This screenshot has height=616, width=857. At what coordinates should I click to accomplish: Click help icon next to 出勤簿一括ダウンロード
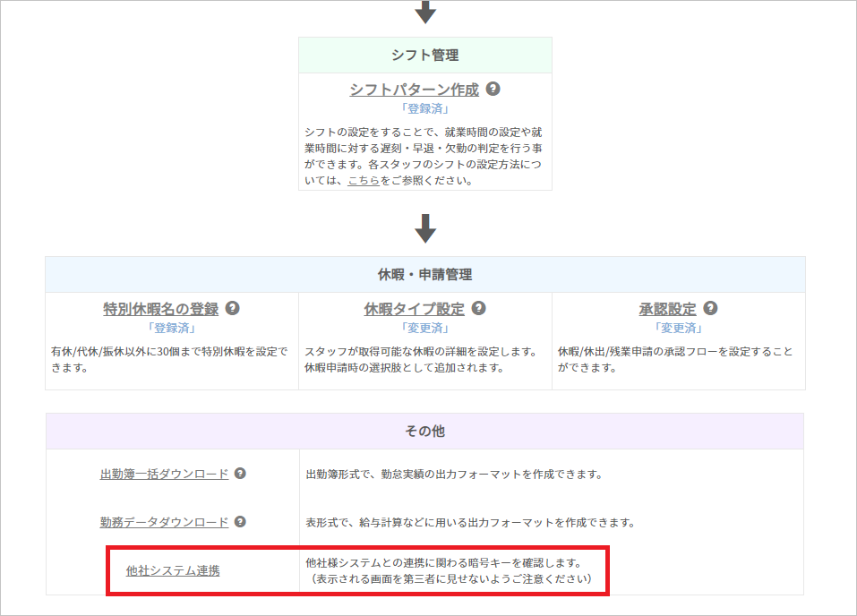coord(240,474)
